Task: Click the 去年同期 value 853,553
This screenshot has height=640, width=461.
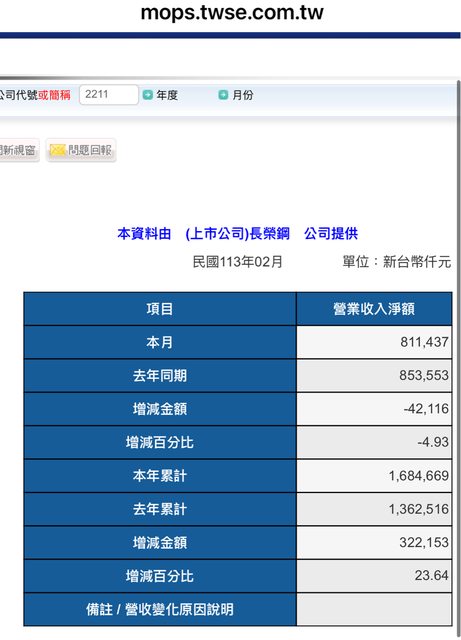Action: [424, 376]
